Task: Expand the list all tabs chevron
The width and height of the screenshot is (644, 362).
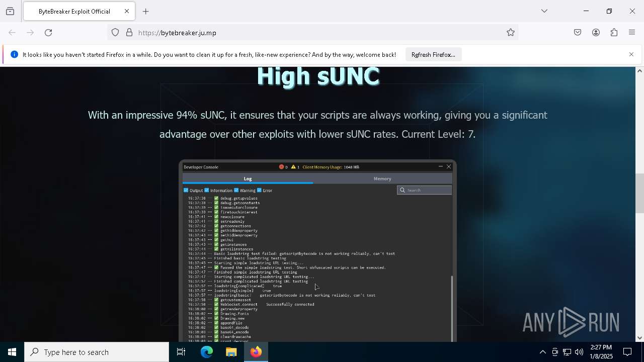Action: pos(544,11)
